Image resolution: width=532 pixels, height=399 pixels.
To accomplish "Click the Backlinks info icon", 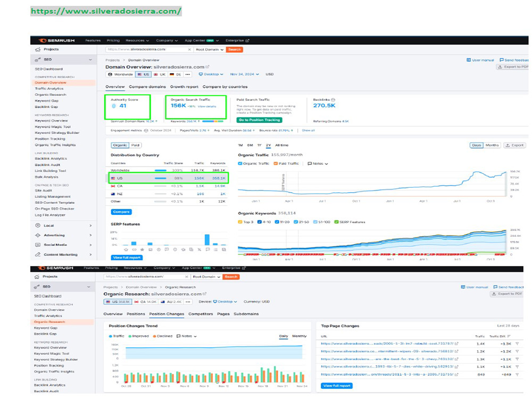I will coord(333,100).
